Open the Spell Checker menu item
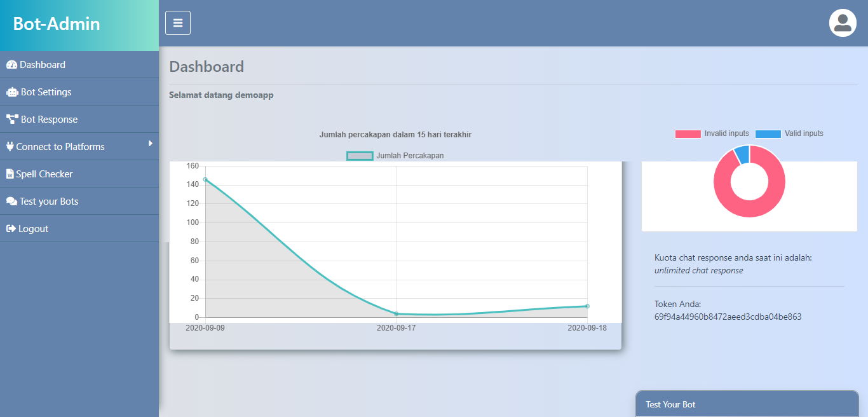The width and height of the screenshot is (868, 417). (44, 174)
